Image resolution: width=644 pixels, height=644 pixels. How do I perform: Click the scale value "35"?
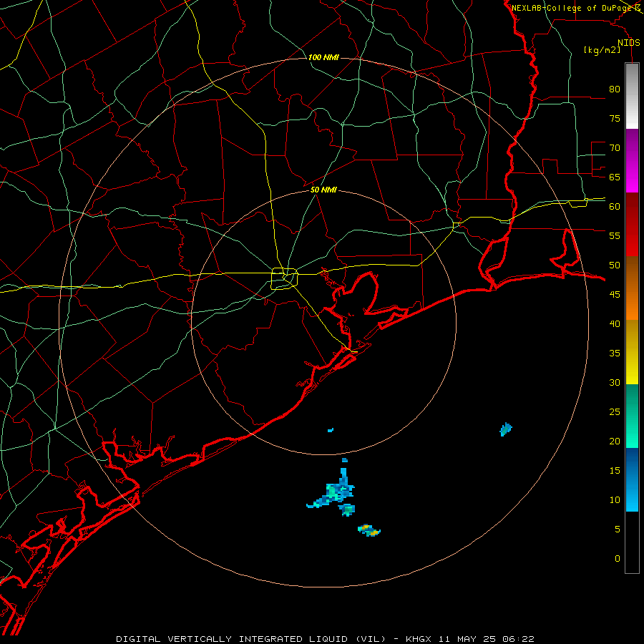[615, 353]
